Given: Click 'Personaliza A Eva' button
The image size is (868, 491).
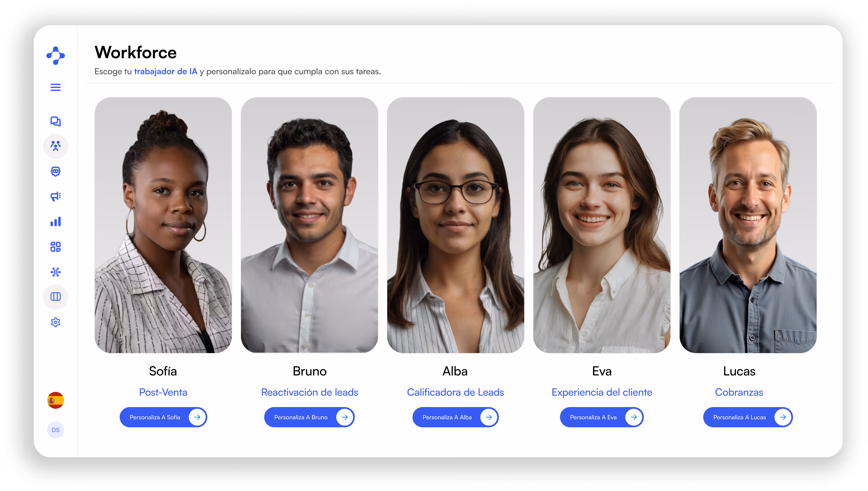Looking at the screenshot, I should (602, 417).
